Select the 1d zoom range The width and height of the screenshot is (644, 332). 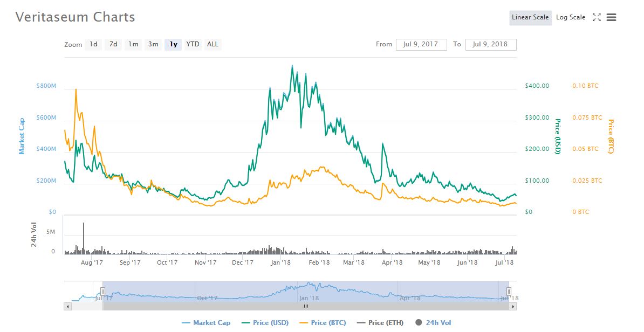(93, 44)
